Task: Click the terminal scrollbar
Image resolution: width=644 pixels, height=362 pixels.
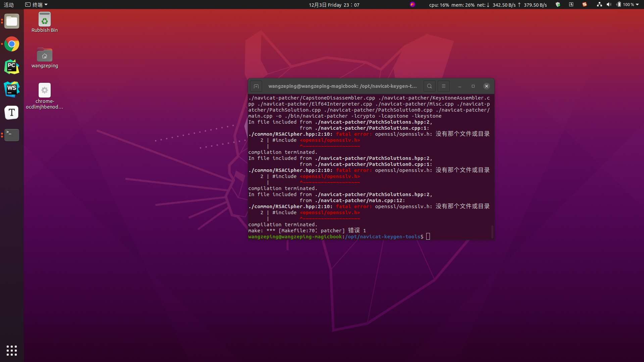Action: (492, 231)
